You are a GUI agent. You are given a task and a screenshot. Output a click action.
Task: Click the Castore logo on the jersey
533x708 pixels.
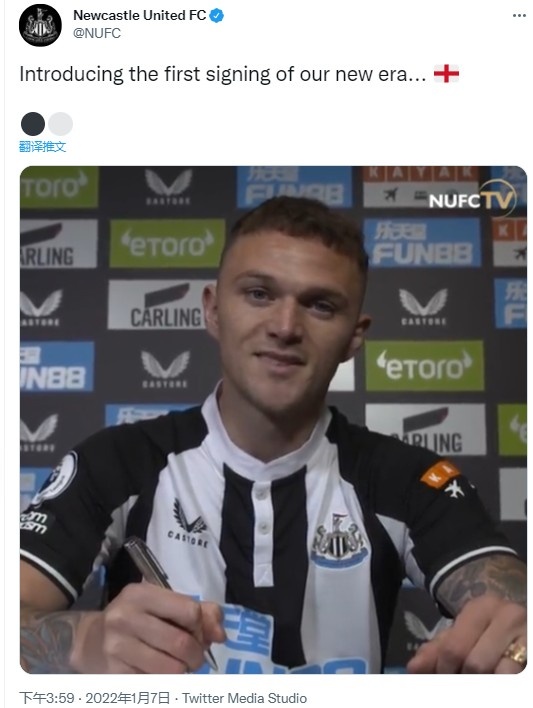(x=189, y=525)
